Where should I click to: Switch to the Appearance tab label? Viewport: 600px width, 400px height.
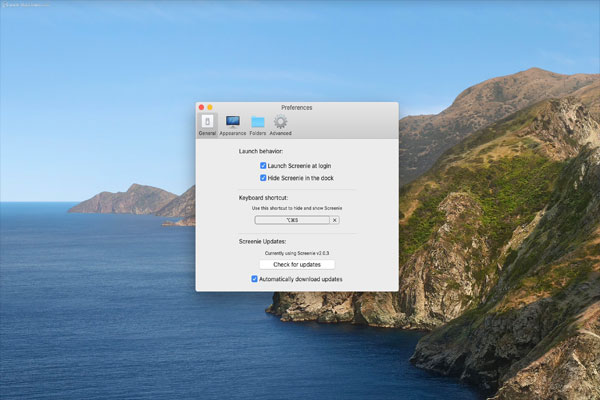click(233, 133)
